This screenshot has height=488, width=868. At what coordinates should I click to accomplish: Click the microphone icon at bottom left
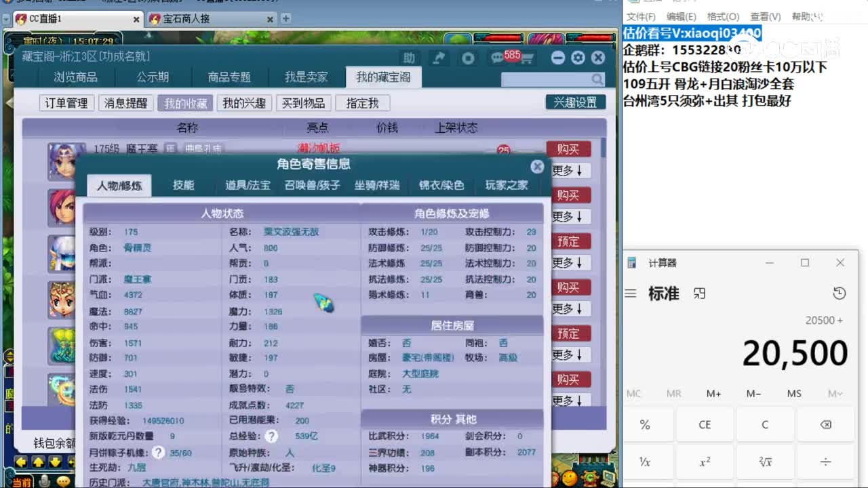[44, 481]
